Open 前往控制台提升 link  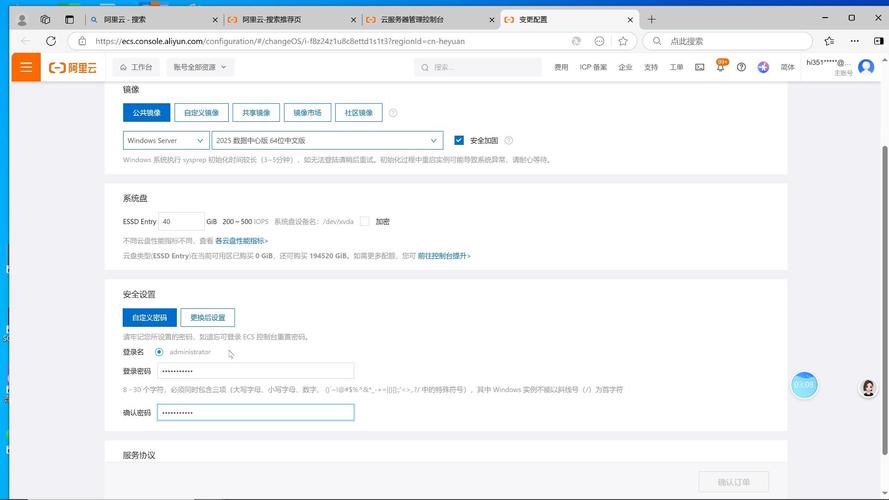click(444, 256)
